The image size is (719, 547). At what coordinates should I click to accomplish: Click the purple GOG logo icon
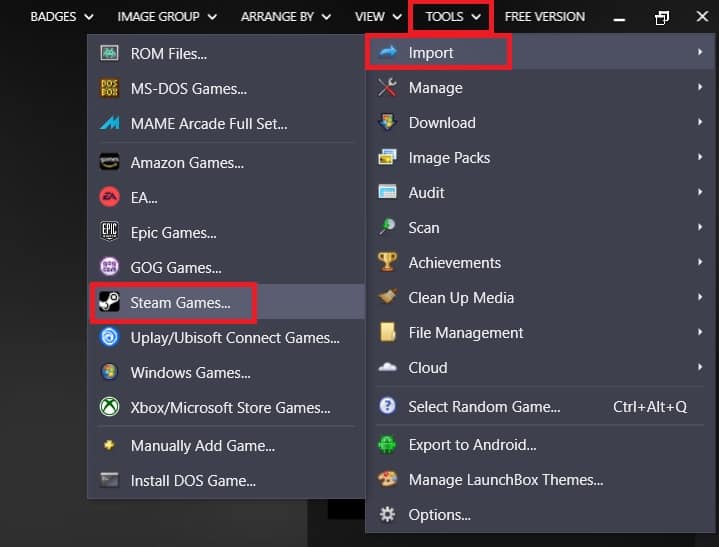click(x=109, y=267)
